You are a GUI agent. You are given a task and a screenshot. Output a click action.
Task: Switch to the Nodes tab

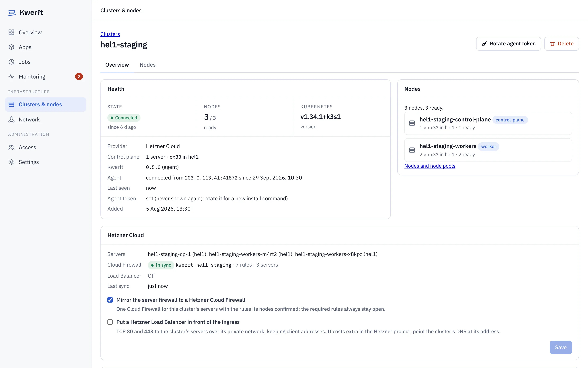pos(147,65)
